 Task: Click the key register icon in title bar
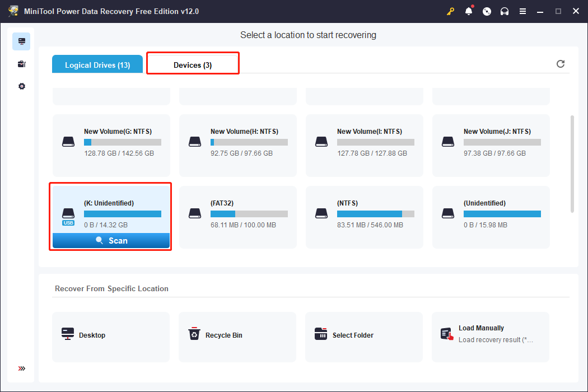coord(450,11)
